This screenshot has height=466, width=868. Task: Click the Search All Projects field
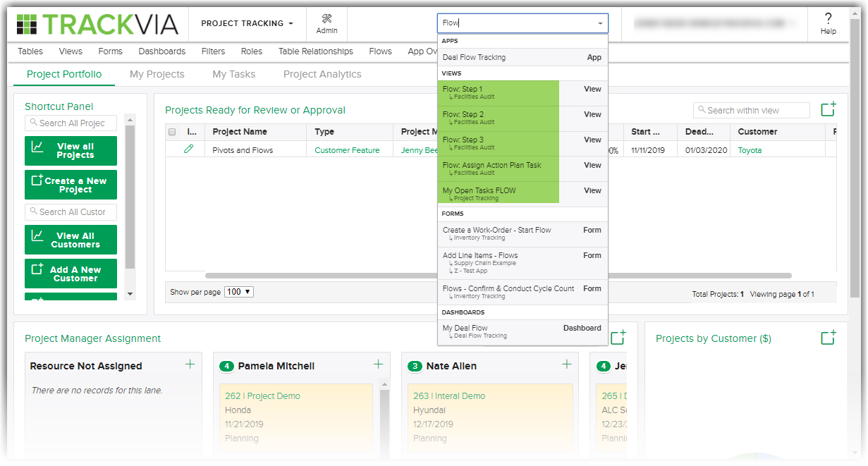coord(71,123)
